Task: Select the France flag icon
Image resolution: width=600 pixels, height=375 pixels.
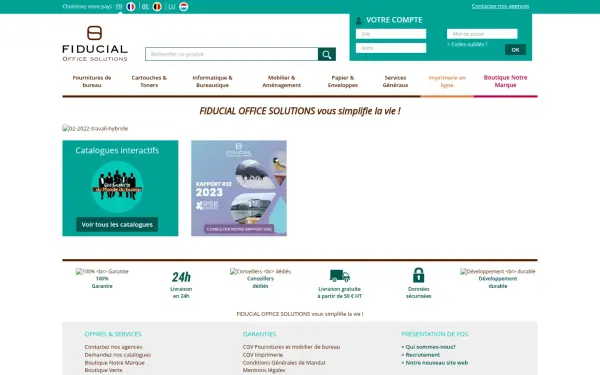Action: pyautogui.click(x=131, y=7)
